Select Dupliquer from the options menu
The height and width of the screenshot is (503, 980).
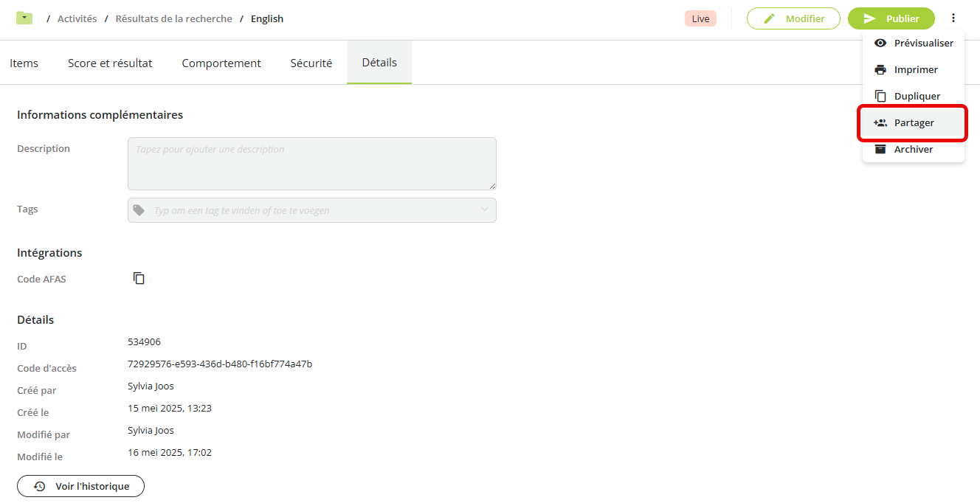(x=914, y=96)
